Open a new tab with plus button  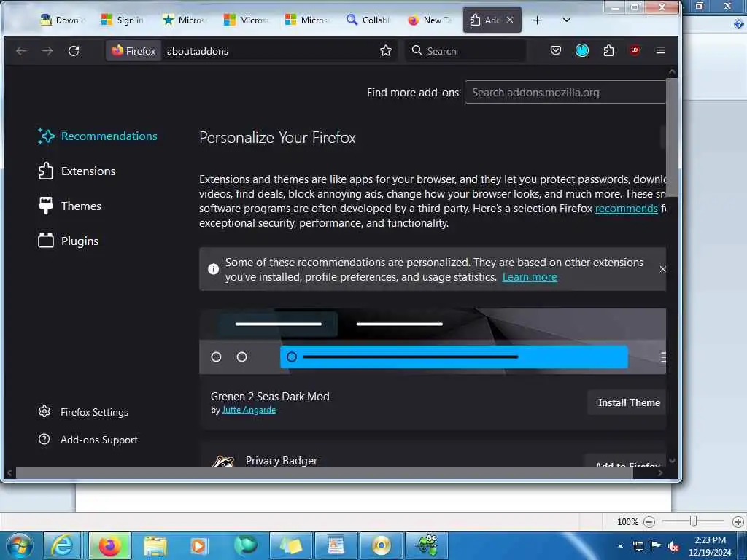[538, 20]
